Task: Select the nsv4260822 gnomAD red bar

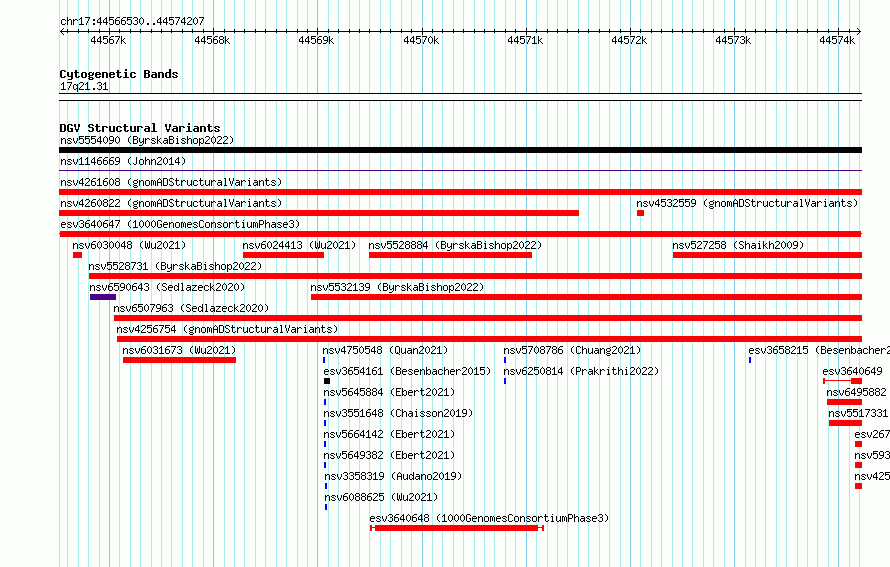Action: click(x=319, y=213)
